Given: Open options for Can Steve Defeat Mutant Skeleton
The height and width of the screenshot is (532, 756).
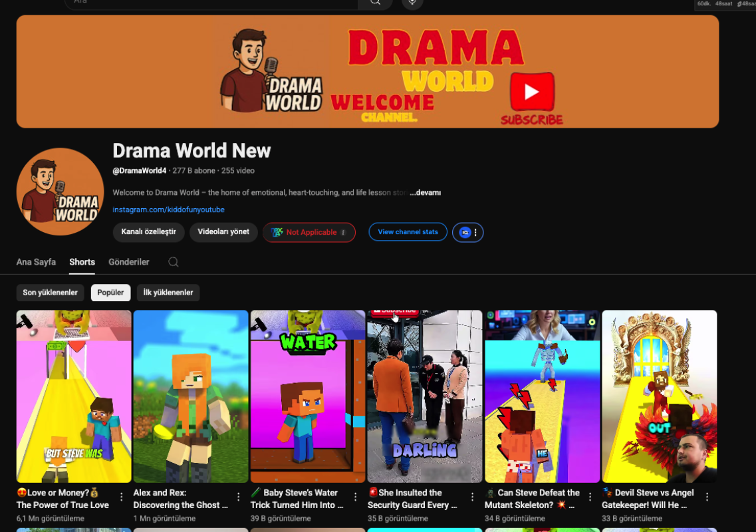Looking at the screenshot, I should (x=590, y=497).
